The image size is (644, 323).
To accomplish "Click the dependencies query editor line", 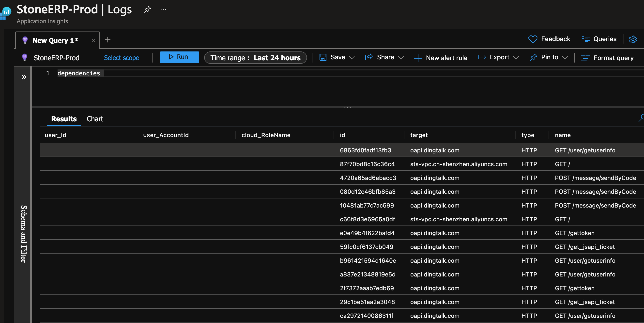I will pos(78,73).
